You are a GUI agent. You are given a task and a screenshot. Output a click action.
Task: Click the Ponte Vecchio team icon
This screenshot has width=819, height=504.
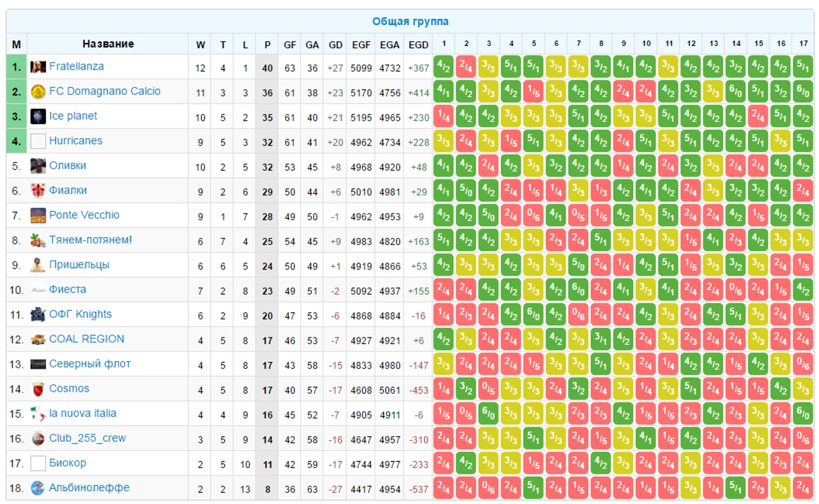(x=38, y=215)
